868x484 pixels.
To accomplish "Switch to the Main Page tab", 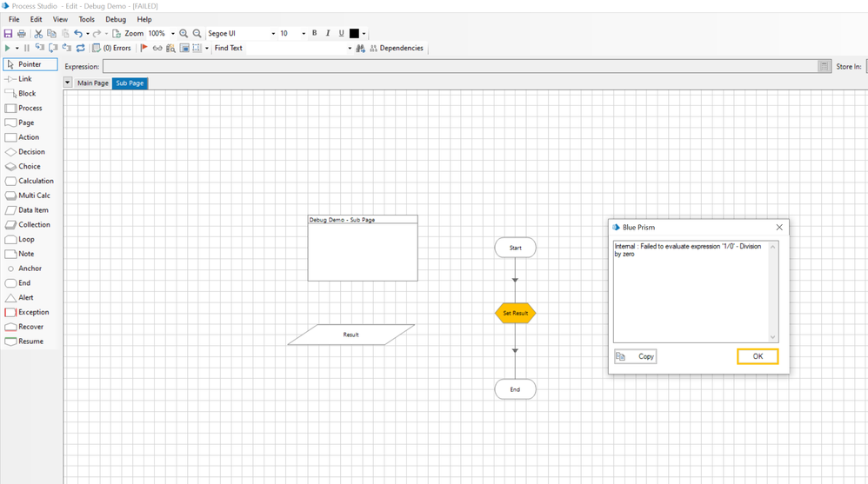I will click(93, 83).
